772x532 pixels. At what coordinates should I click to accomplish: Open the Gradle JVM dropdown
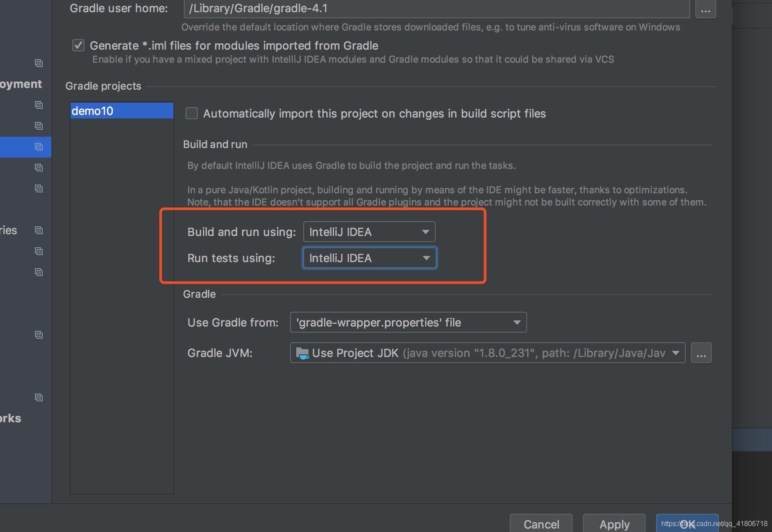pyautogui.click(x=488, y=353)
